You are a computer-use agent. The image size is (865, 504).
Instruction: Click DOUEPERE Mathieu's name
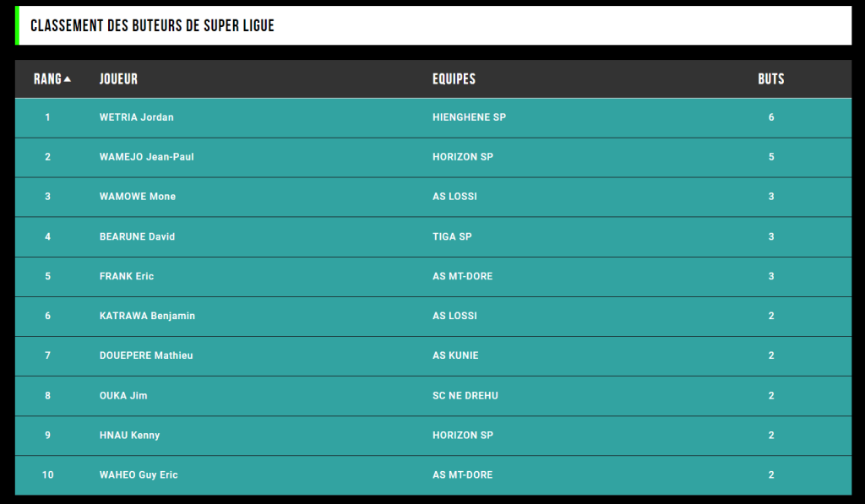point(146,355)
